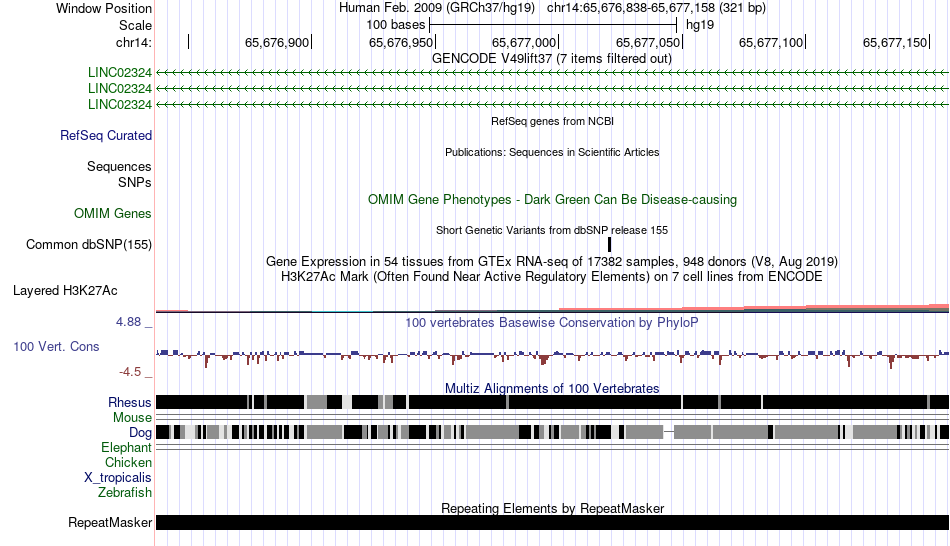Click the Rhesus alignment label
Viewport: 950px width, 546px height.
tap(130, 402)
